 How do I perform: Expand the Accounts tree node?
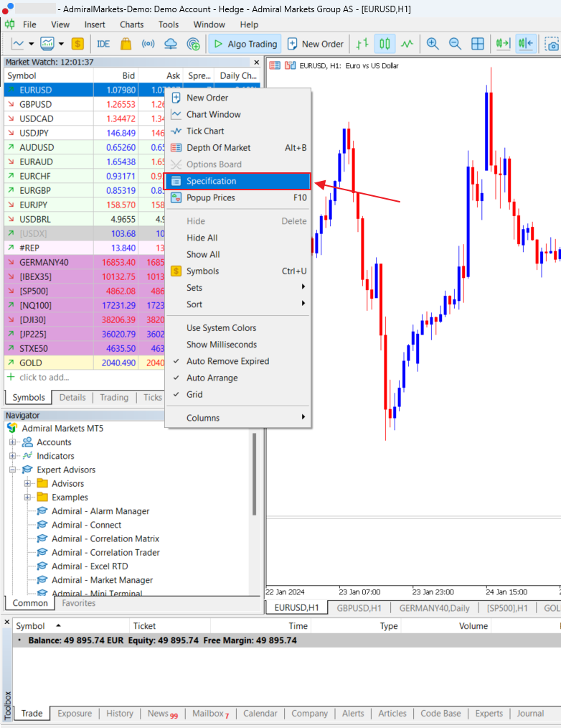(x=13, y=442)
